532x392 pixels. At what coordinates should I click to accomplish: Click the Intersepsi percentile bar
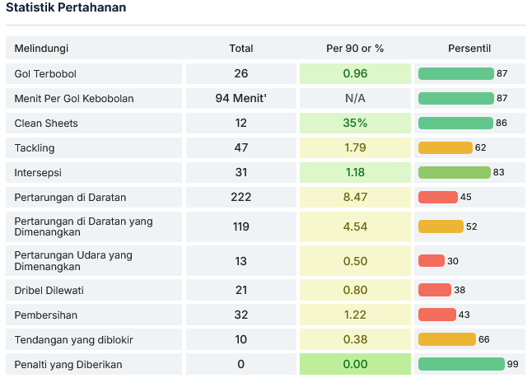[454, 173]
